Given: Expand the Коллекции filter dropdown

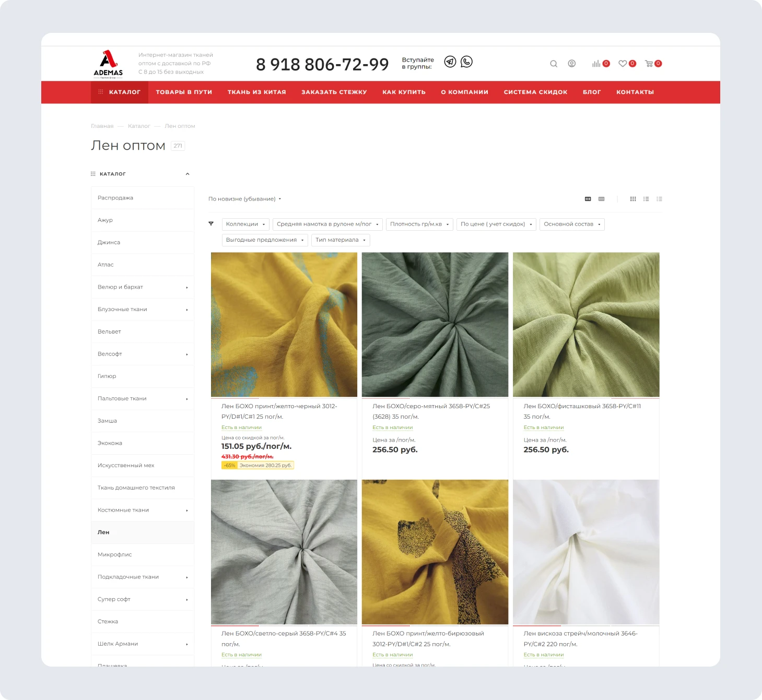Looking at the screenshot, I should [245, 224].
